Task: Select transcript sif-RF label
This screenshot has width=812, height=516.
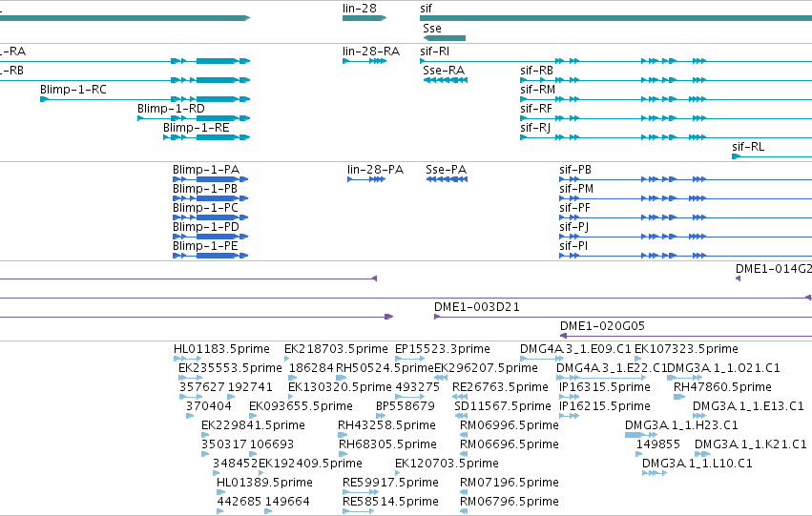Action: [x=536, y=109]
